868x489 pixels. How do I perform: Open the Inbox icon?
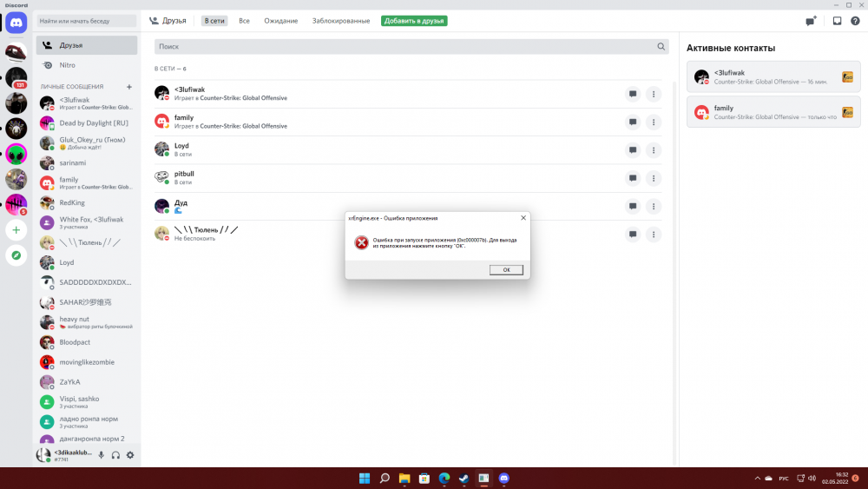pos(837,21)
